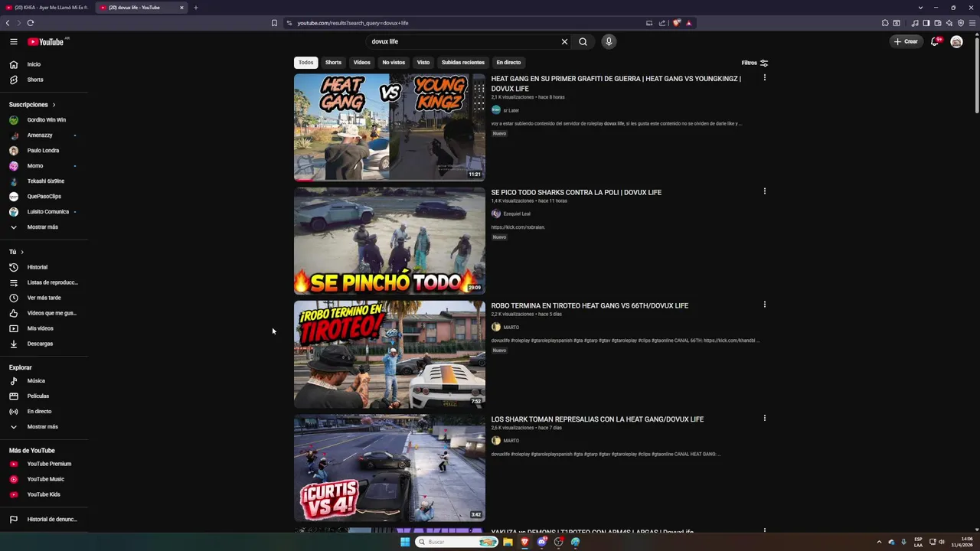Image resolution: width=980 pixels, height=551 pixels.
Task: Select the No vistos filter chip
Action: (x=394, y=62)
